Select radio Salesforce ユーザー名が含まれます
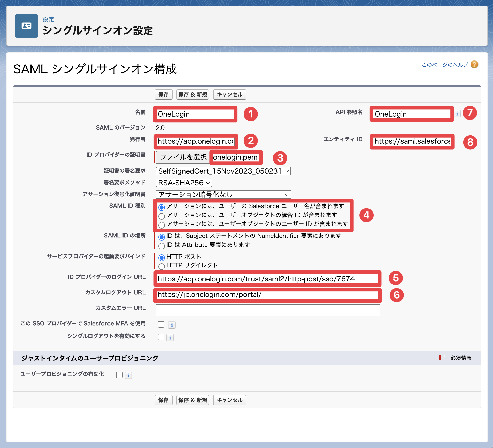This screenshot has width=493, height=448. point(162,207)
